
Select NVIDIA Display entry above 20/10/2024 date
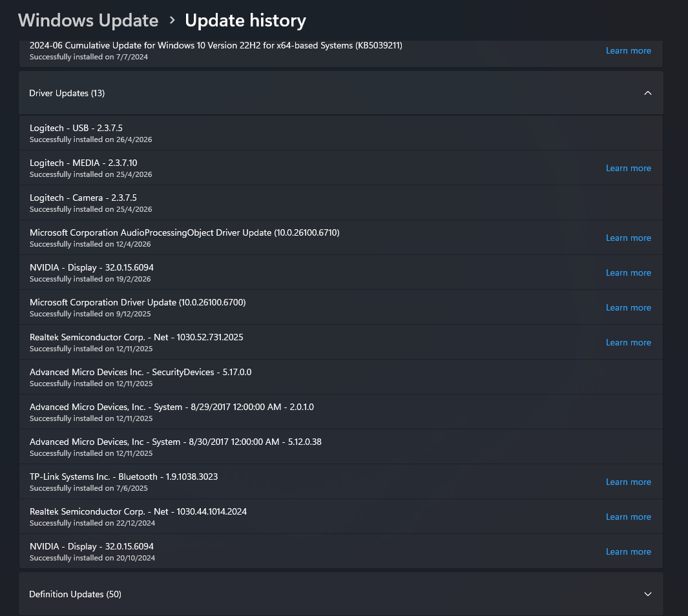91,546
